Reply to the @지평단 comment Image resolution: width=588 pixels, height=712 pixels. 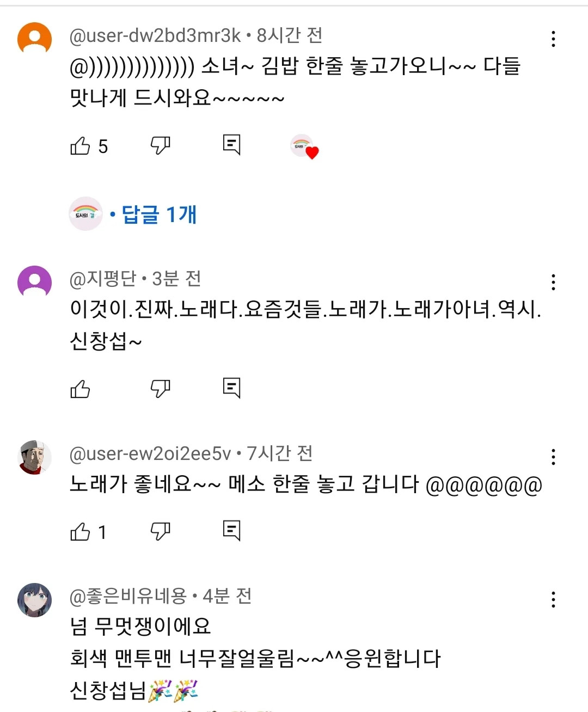pyautogui.click(x=231, y=388)
